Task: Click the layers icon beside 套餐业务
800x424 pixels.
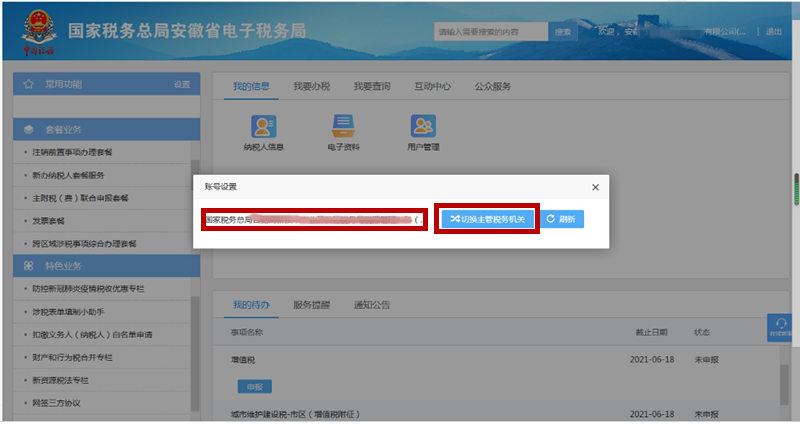Action: point(29,130)
